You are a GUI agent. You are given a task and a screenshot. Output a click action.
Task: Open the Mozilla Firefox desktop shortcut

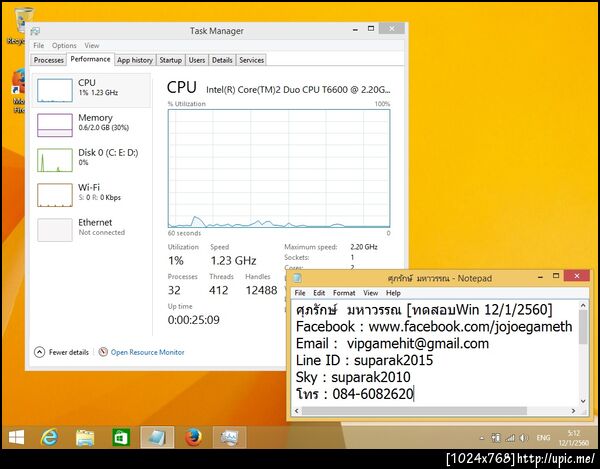18,91
